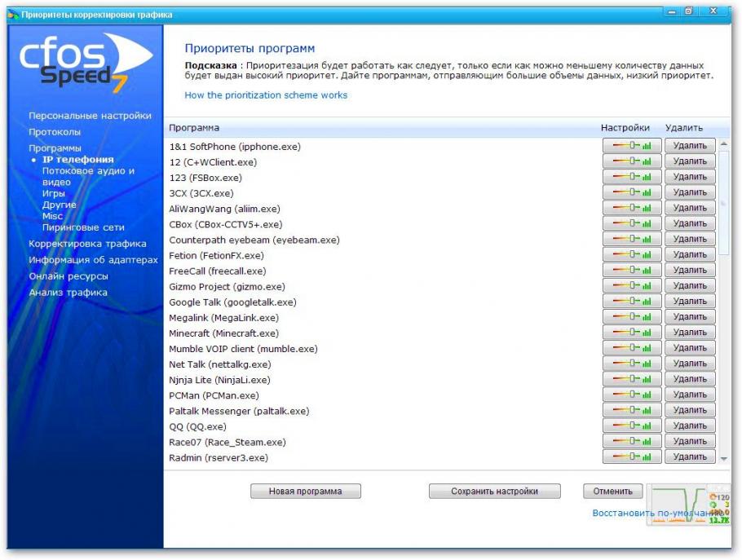The width and height of the screenshot is (742, 560).
Task: Remove Google Talk from the list
Action: 690,302
